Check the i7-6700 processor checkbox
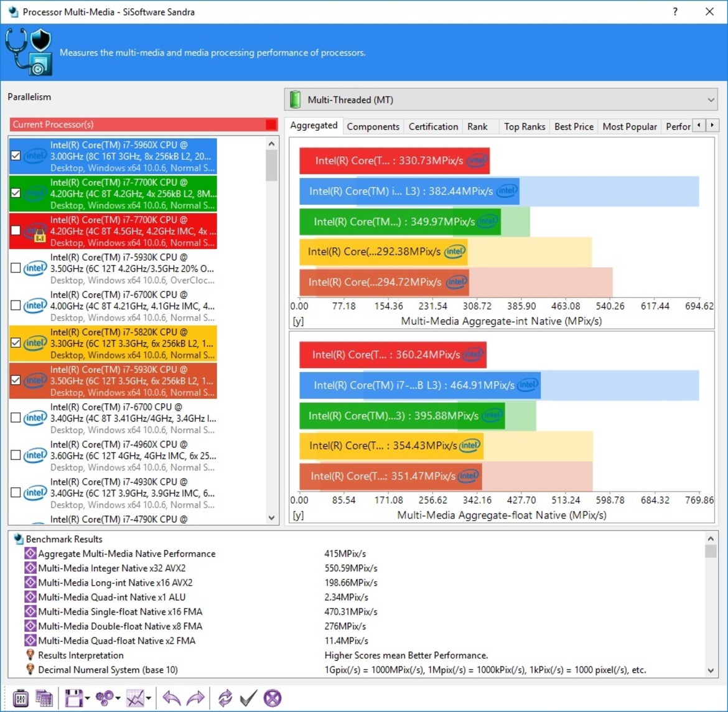Viewport: 728px width, 712px height. [x=16, y=418]
